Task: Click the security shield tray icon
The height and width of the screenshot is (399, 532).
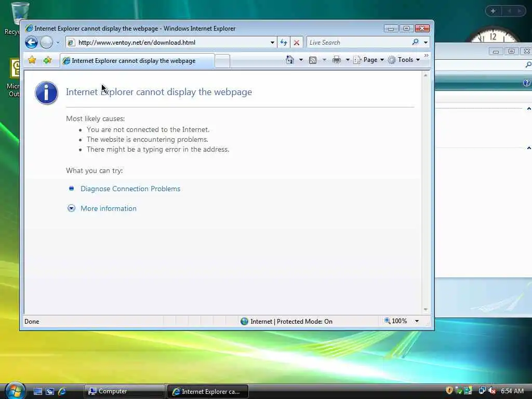Action: (x=449, y=391)
